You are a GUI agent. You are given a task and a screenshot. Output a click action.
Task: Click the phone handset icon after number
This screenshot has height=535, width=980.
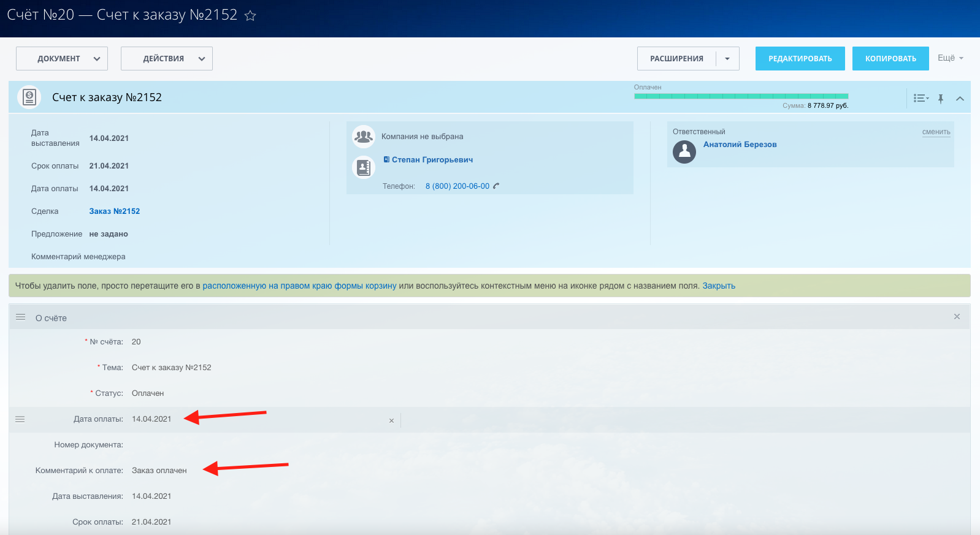[496, 186]
